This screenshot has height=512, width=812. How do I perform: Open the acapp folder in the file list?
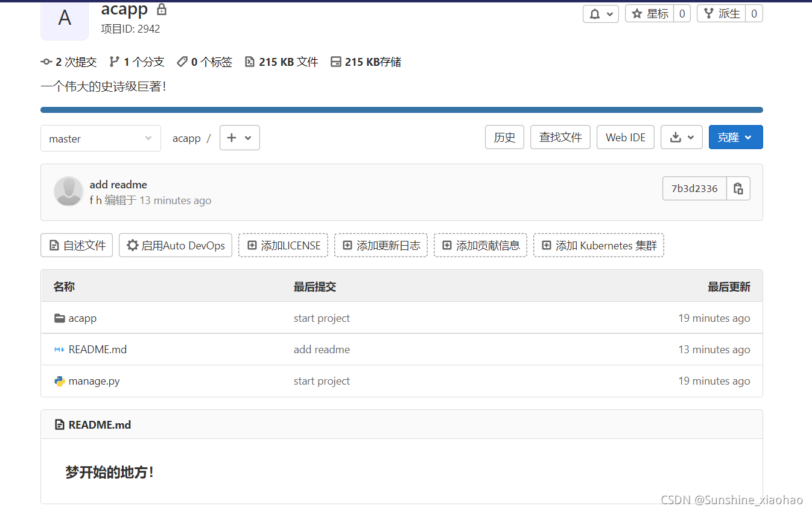83,318
